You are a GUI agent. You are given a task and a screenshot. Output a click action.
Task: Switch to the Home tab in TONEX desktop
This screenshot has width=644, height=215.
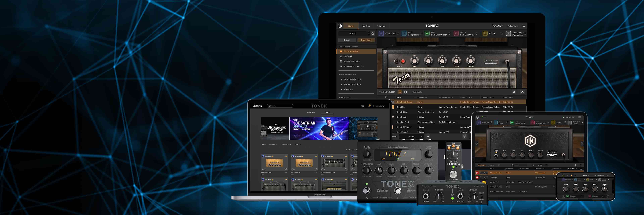click(351, 26)
